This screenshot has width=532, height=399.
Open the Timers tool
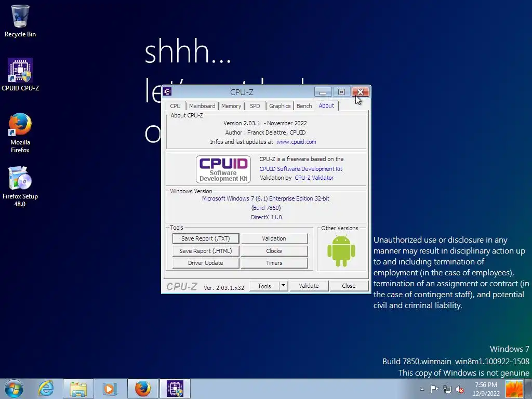point(274,263)
